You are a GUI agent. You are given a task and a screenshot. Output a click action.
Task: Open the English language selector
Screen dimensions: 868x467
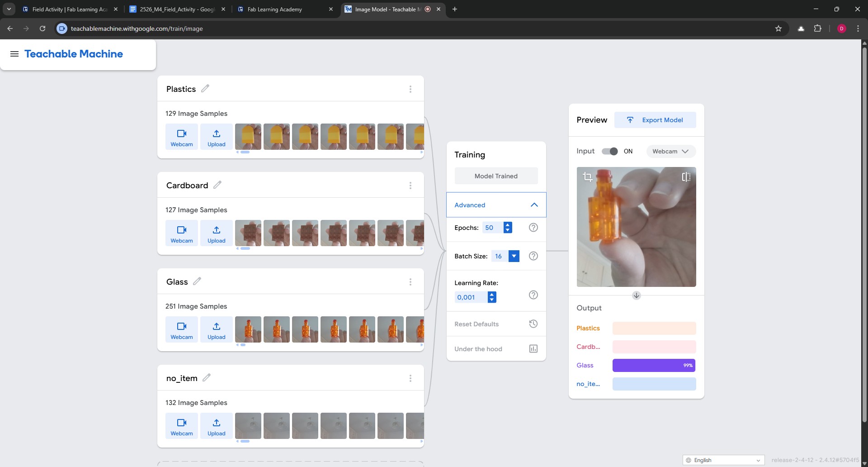[x=723, y=460]
